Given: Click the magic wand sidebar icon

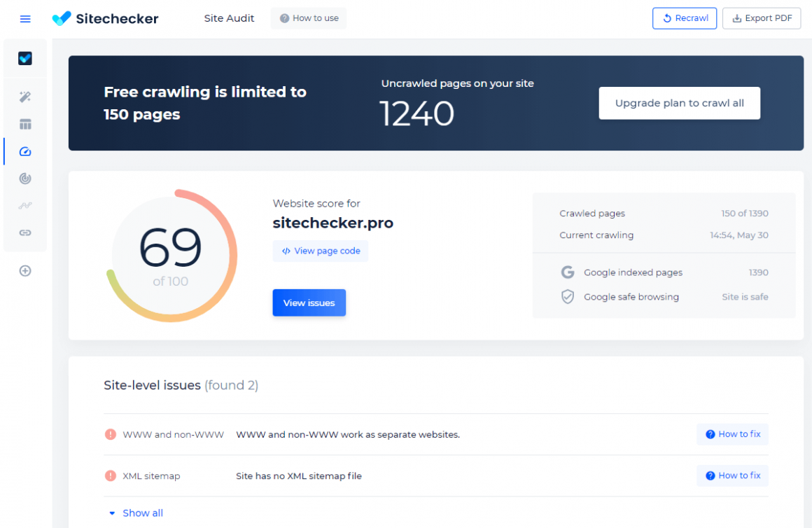Looking at the screenshot, I should click(x=25, y=97).
